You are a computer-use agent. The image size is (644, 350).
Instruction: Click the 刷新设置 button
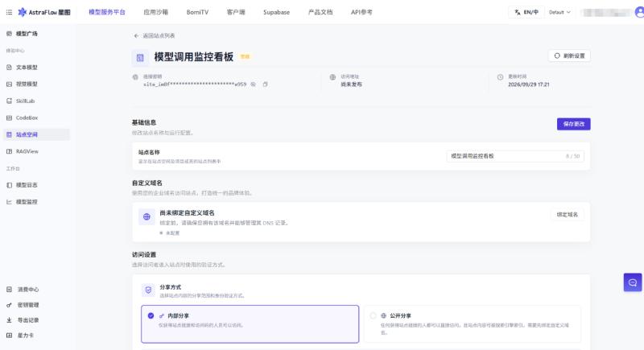(569, 56)
